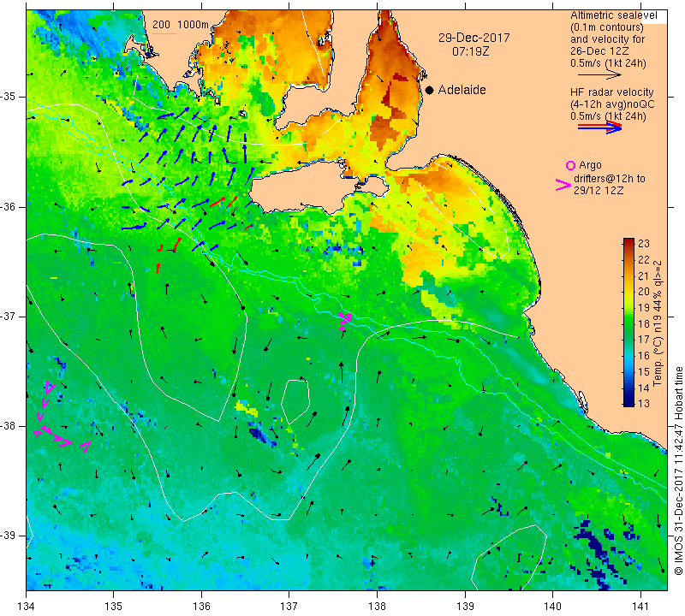
Task: Click the magenta Argo circle legend symbol
Action: pos(570,165)
